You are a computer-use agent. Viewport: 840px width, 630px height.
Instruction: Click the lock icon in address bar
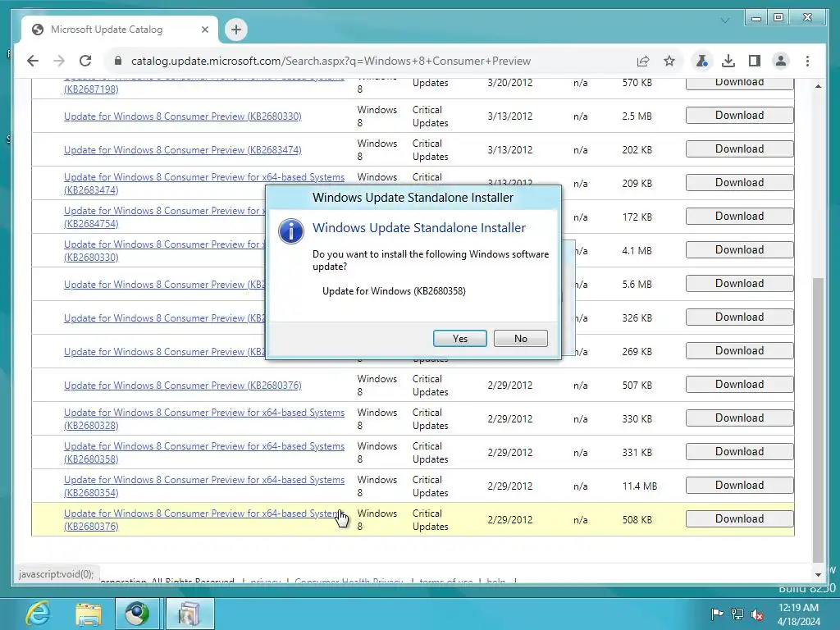tap(118, 61)
